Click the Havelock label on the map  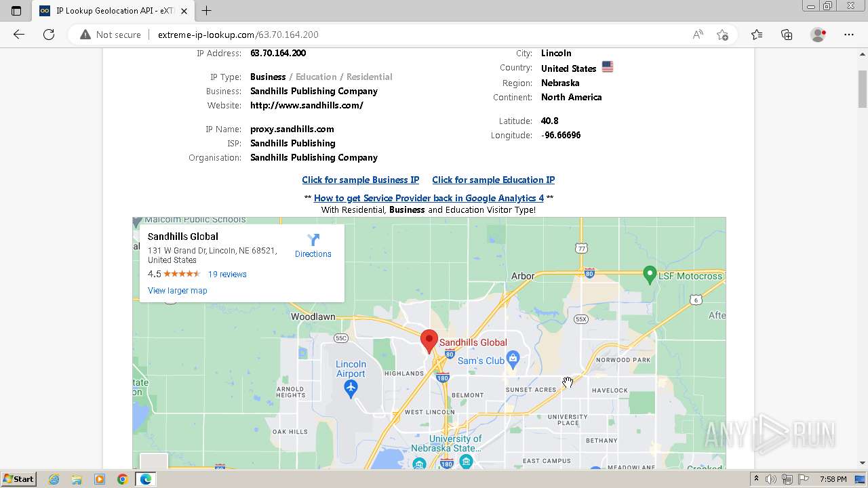(610, 390)
